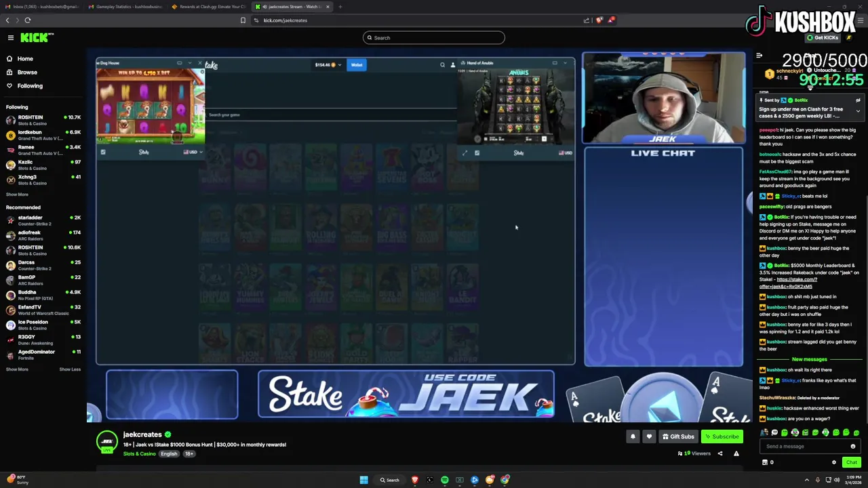
Task: Open the Slots & Casino category link
Action: coord(139,453)
